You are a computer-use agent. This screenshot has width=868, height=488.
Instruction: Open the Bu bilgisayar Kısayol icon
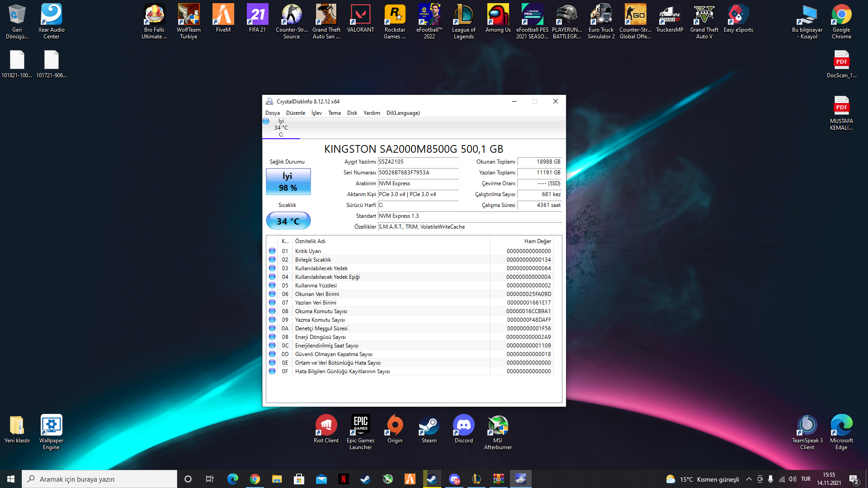click(x=807, y=21)
